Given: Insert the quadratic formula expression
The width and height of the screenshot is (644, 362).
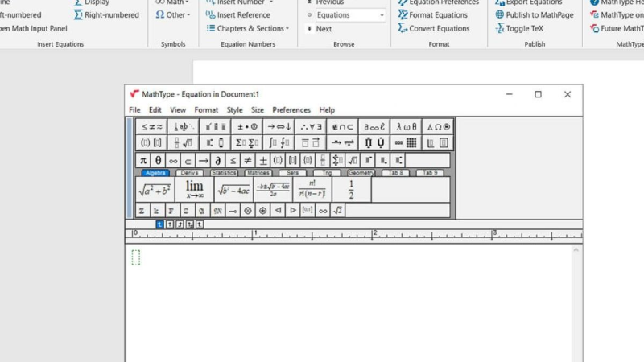Looking at the screenshot, I should click(273, 190).
